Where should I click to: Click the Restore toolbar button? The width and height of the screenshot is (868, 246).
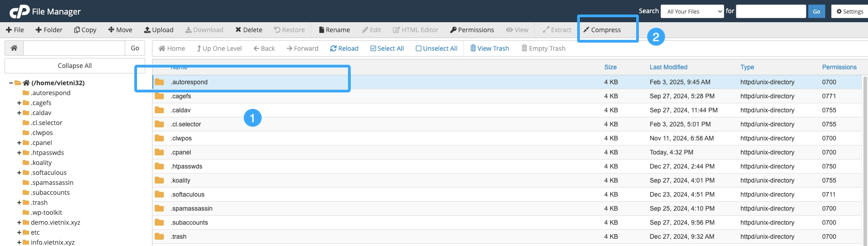tap(289, 30)
